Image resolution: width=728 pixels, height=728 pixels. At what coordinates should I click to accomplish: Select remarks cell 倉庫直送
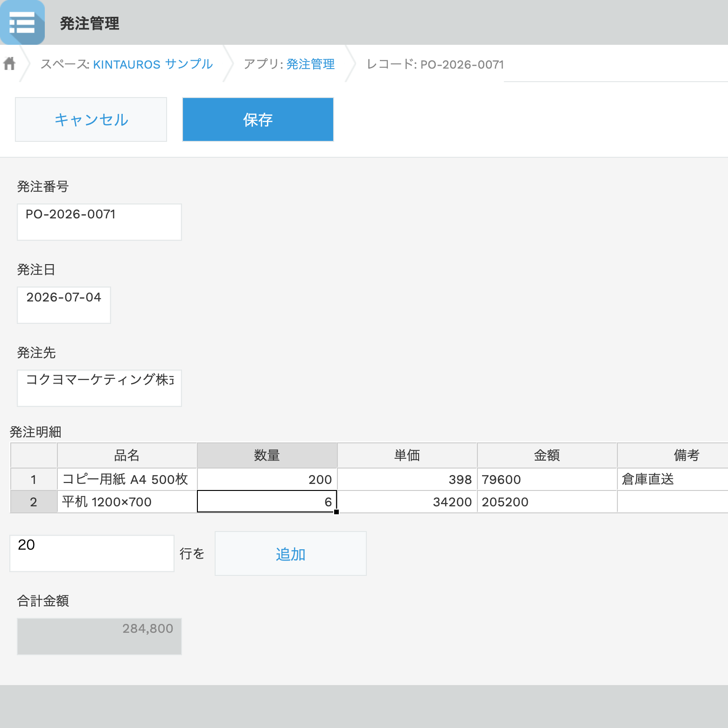point(672,479)
